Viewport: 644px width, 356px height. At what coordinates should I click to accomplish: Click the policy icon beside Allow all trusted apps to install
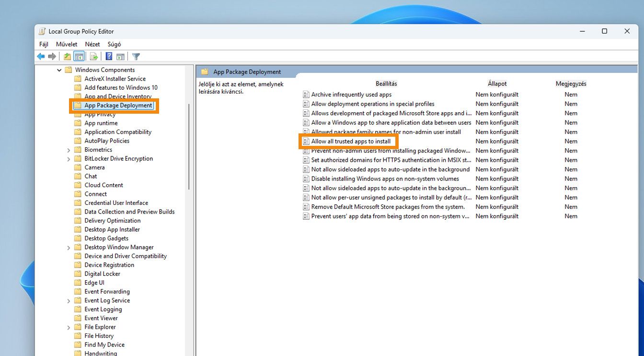306,142
